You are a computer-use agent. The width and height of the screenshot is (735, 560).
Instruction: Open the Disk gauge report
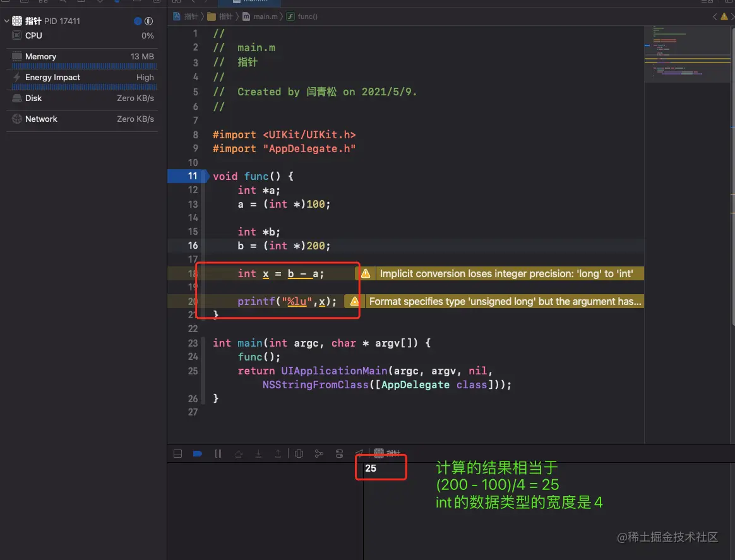point(83,98)
